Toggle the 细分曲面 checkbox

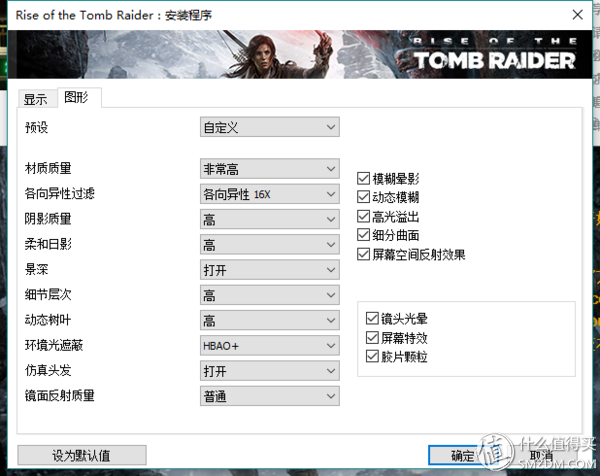[x=363, y=235]
